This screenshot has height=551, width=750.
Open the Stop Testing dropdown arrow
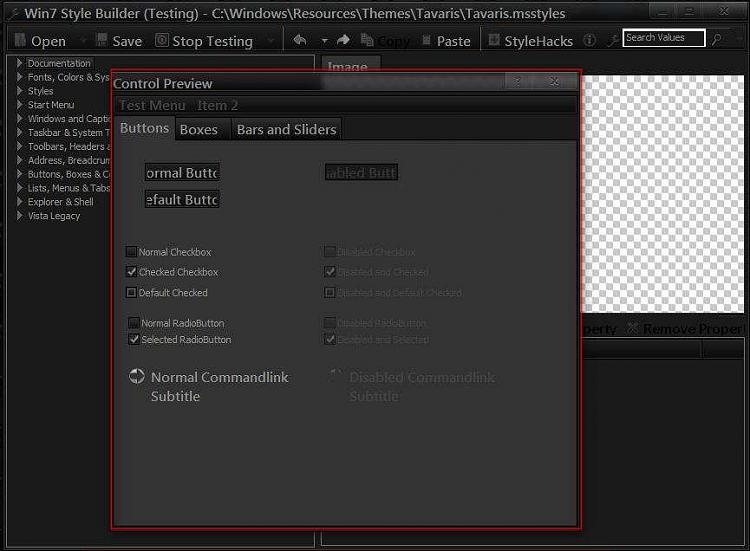click(x=271, y=41)
